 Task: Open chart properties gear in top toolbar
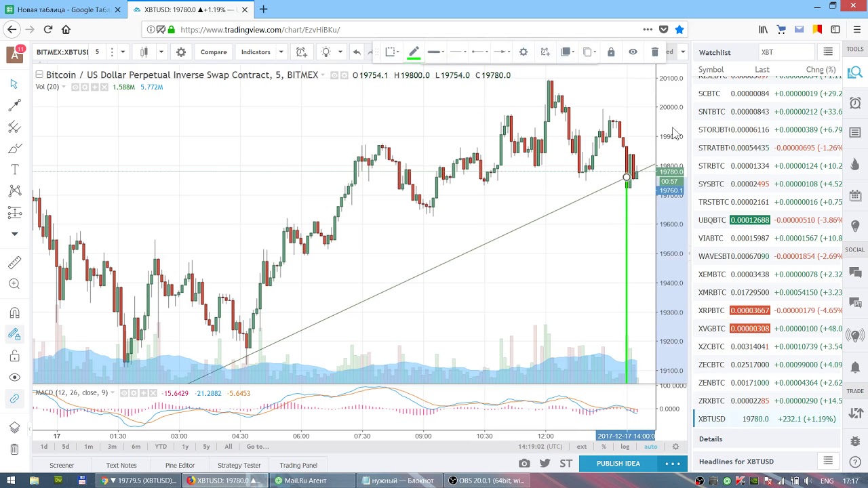pyautogui.click(x=181, y=52)
